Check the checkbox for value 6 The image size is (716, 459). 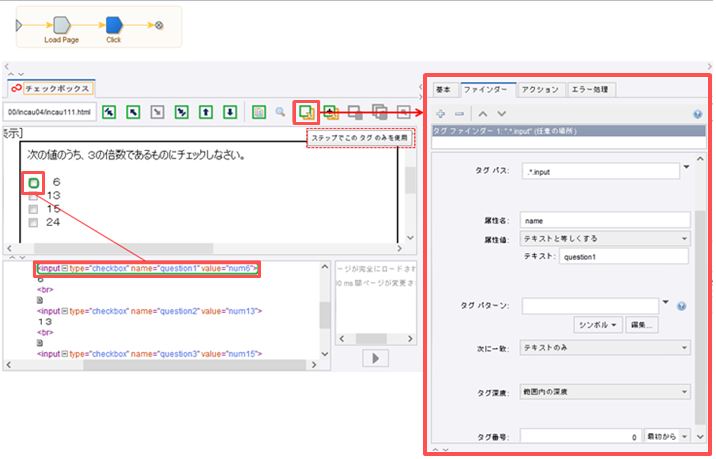(34, 183)
